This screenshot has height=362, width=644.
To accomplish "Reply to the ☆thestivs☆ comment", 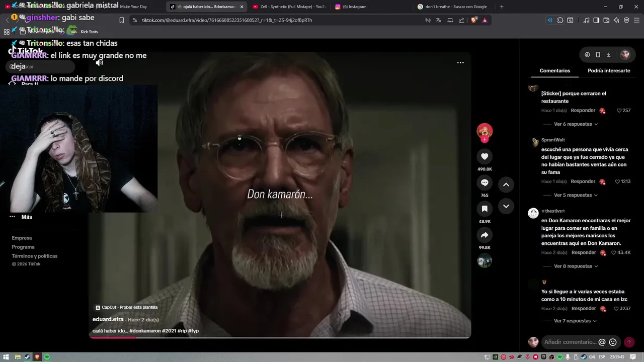I will 584,252.
